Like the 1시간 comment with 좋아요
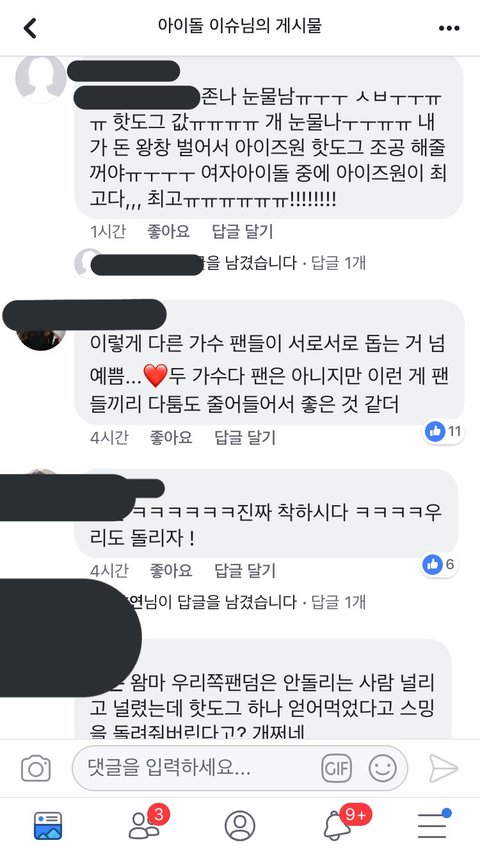 coord(168,231)
